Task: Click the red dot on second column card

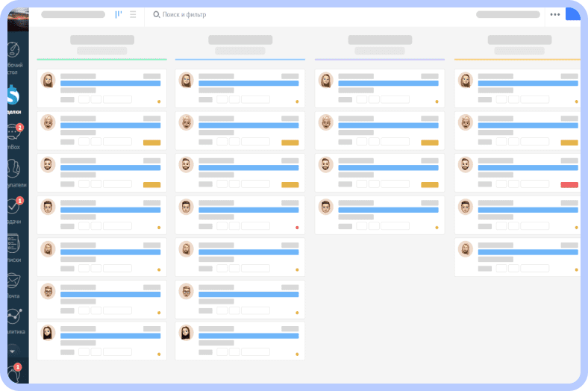Action: pyautogui.click(x=297, y=228)
